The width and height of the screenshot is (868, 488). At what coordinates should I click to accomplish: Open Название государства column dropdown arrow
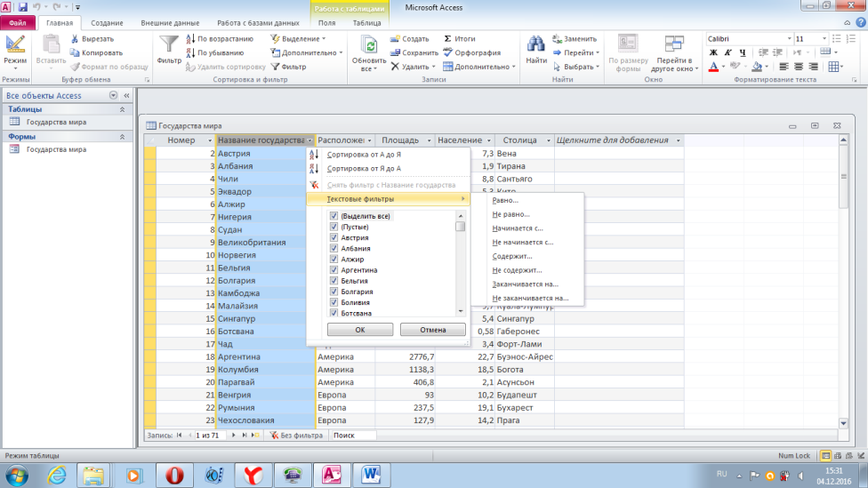pos(310,140)
